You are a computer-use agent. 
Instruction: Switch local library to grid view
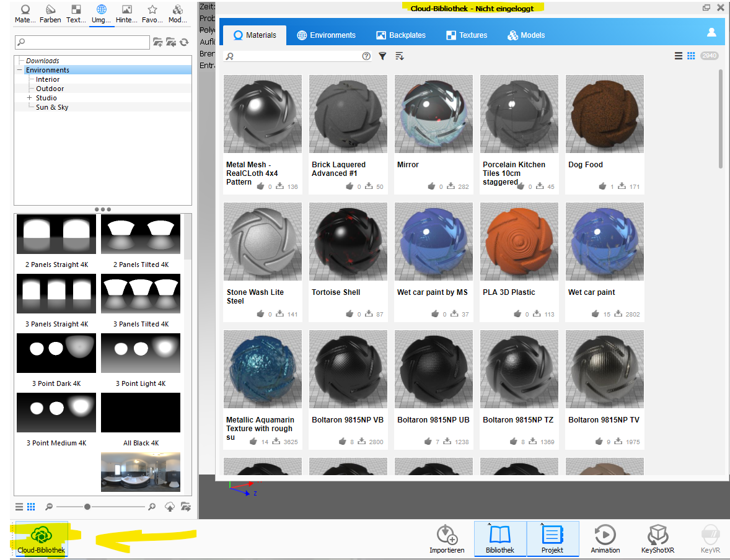click(31, 507)
